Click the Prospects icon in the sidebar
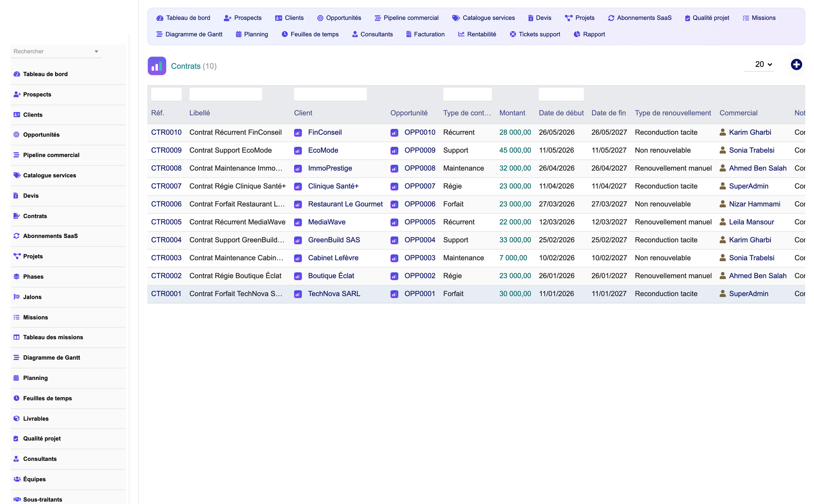Image resolution: width=814 pixels, height=504 pixels. tap(17, 95)
